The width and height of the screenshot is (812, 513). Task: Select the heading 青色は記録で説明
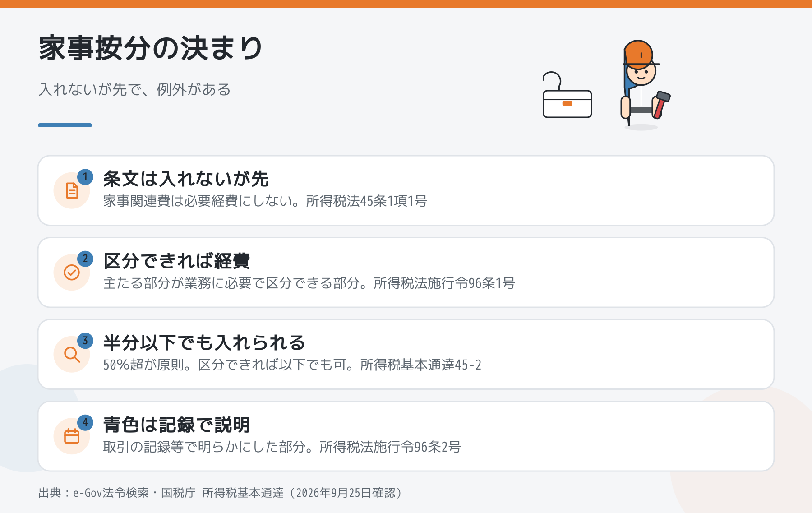point(177,425)
